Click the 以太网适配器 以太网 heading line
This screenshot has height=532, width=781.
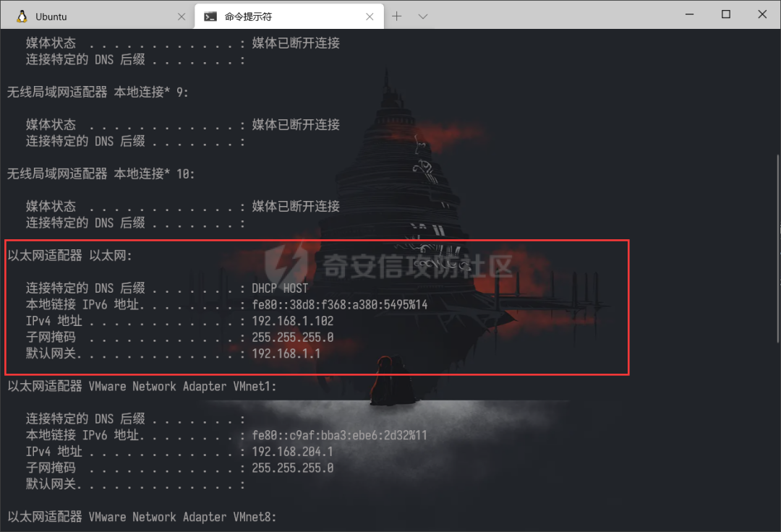coord(69,255)
